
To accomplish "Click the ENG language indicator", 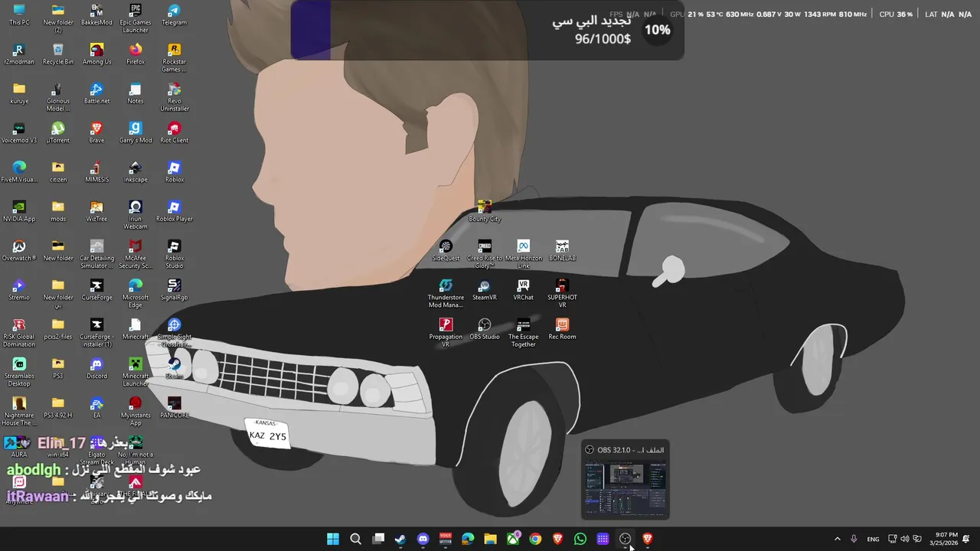I will [873, 539].
